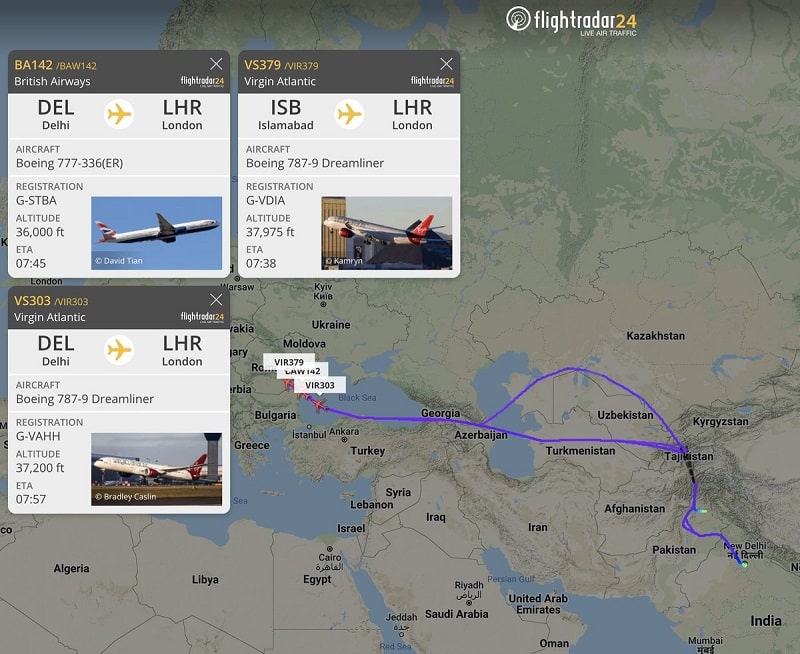This screenshot has width=800, height=654.
Task: Click the yellow plane icon in VS303 card
Action: (119, 350)
